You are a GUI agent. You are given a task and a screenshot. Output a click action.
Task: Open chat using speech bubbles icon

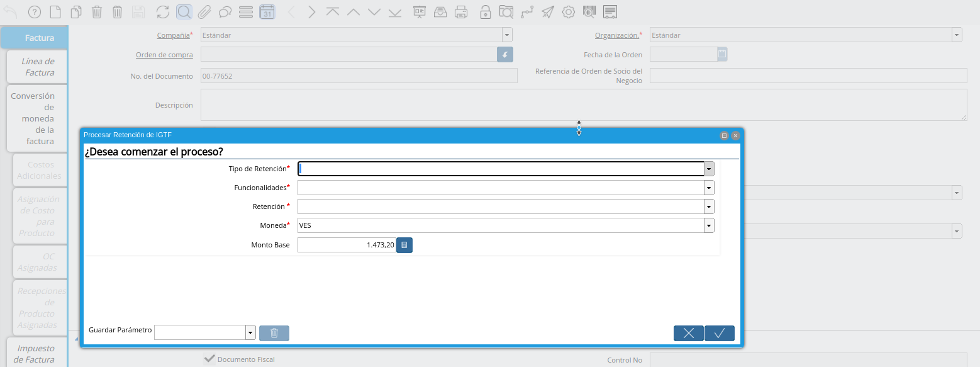225,11
